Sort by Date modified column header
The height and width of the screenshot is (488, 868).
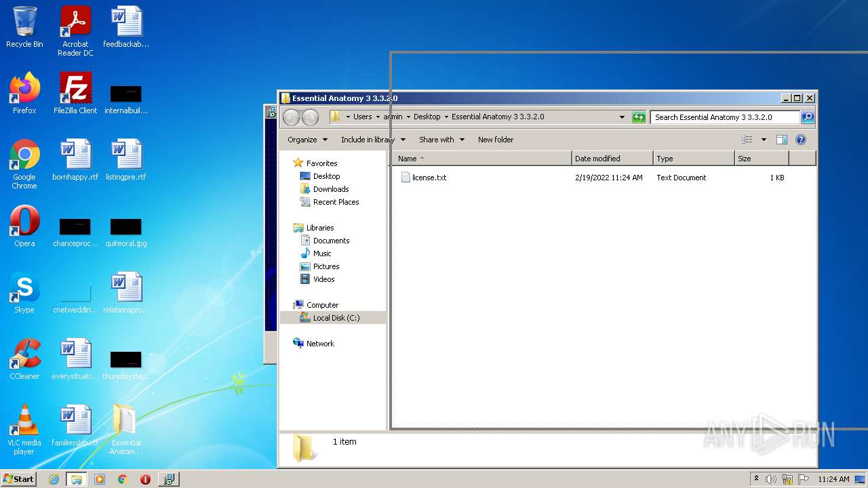(612, 159)
